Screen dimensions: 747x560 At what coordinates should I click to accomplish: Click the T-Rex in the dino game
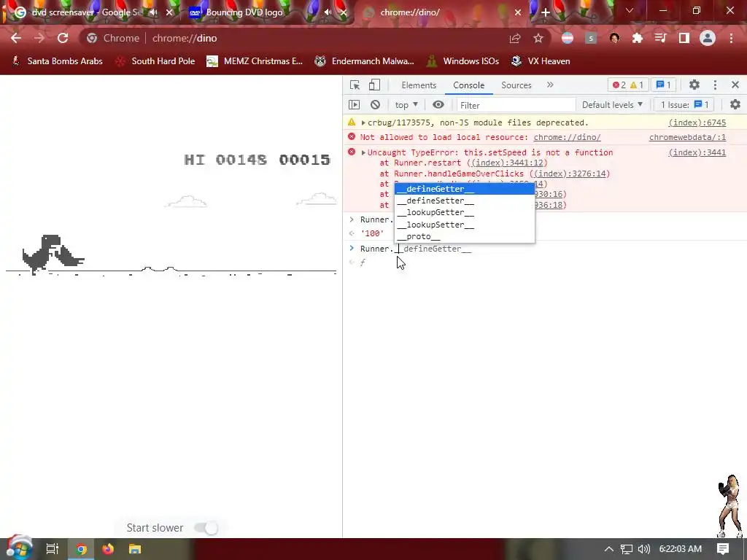tap(42, 254)
